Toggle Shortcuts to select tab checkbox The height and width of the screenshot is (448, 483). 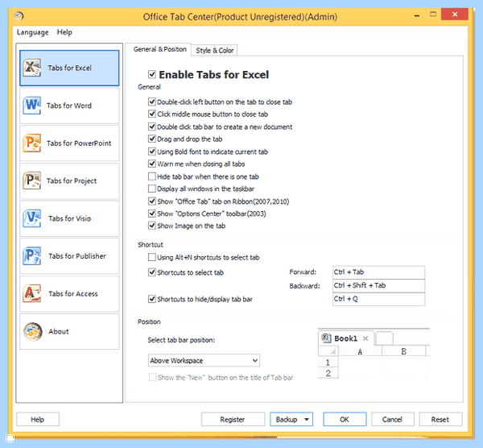click(152, 272)
